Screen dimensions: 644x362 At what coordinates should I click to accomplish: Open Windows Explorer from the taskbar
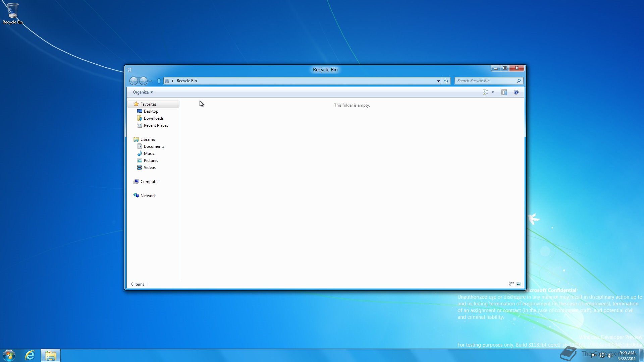(x=51, y=355)
